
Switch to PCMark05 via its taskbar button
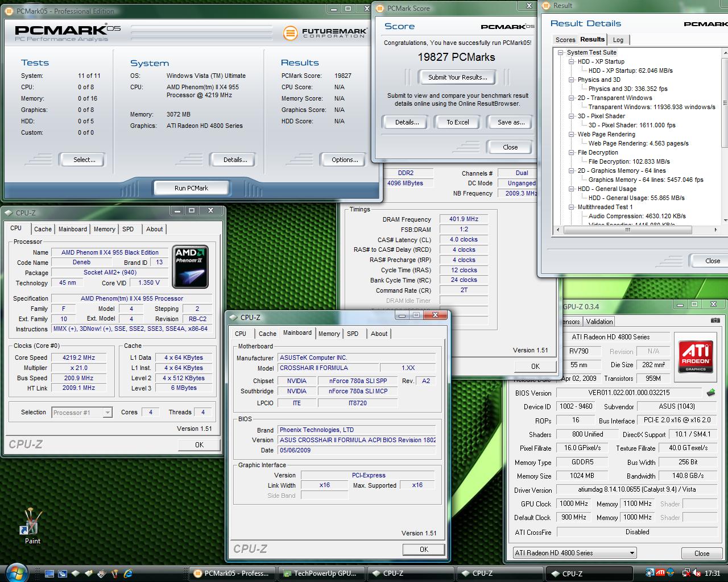coord(232,573)
